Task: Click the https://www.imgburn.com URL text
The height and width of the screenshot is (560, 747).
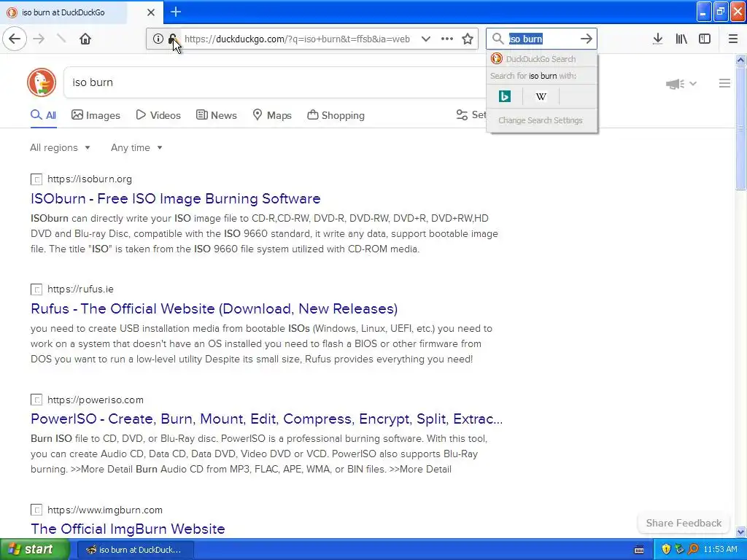Action: (x=105, y=510)
